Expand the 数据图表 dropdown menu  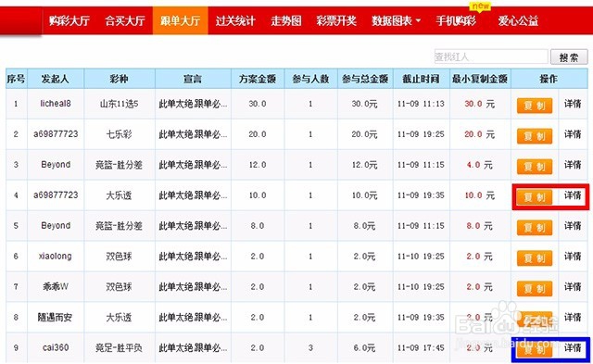pyautogui.click(x=396, y=20)
